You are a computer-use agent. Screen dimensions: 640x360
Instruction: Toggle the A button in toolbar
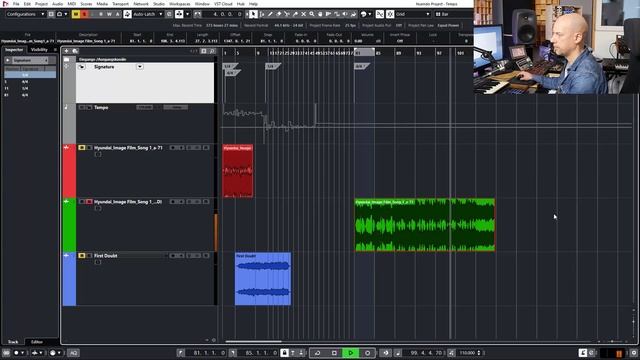click(118, 14)
